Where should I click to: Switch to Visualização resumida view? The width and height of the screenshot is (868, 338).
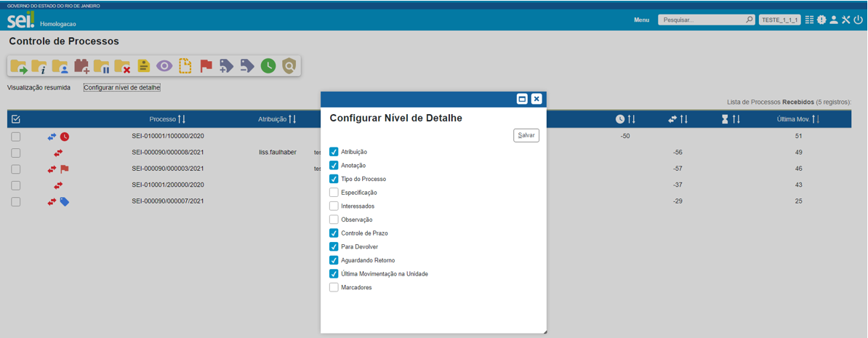[39, 88]
